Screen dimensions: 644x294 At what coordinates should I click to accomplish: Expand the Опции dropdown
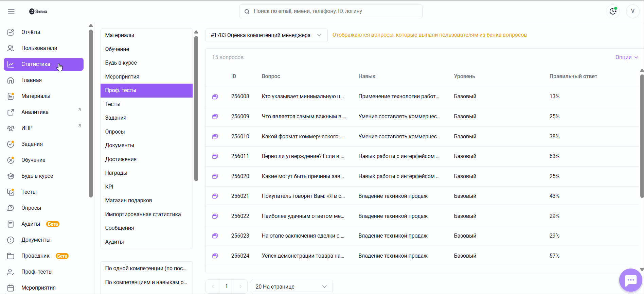(x=626, y=57)
